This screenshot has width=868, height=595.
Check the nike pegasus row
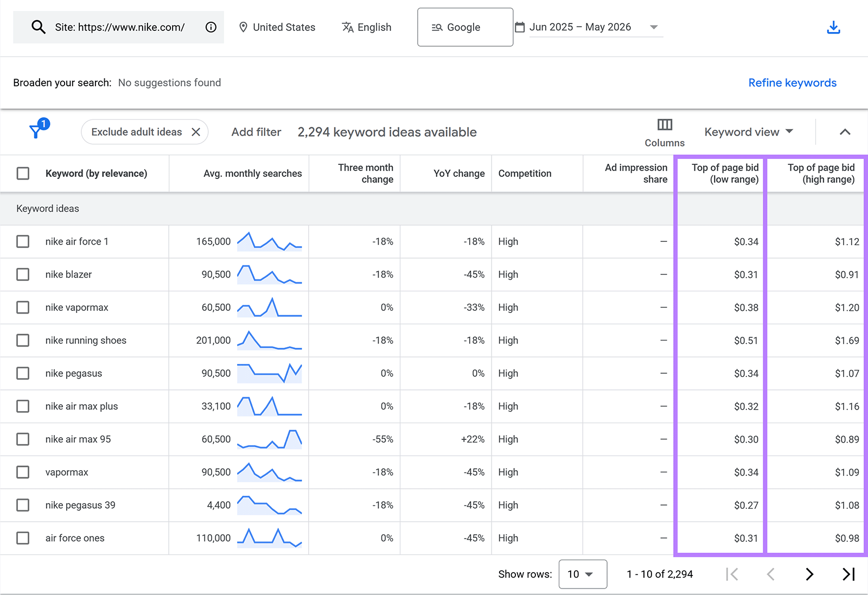tap(23, 373)
